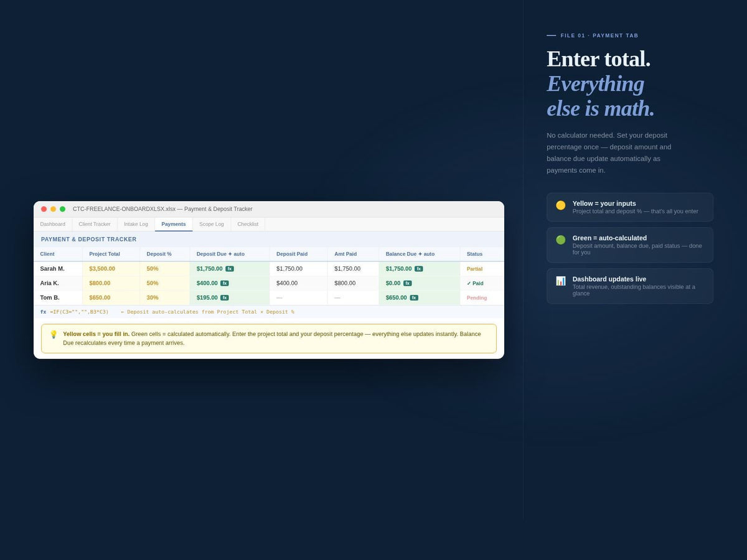Click the fx badge beside $650.00 balance due

pyautogui.click(x=414, y=297)
